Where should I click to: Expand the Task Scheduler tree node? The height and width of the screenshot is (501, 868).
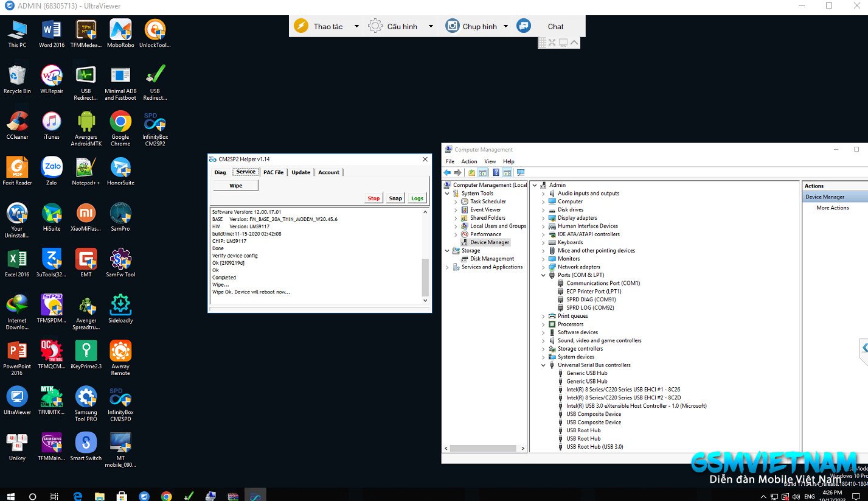pos(456,201)
